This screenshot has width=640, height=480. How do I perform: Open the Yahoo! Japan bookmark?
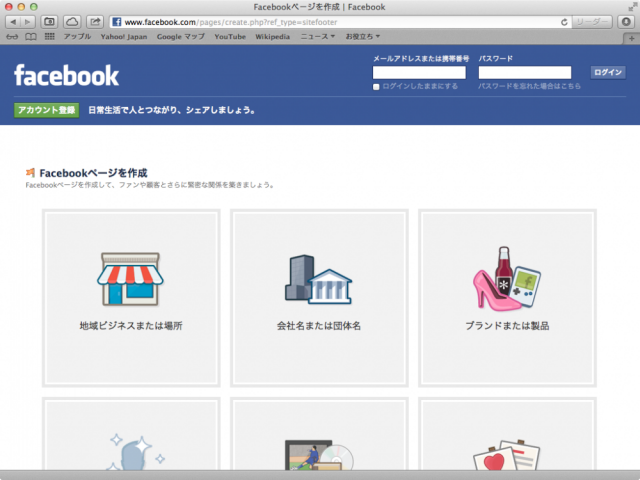coord(124,37)
